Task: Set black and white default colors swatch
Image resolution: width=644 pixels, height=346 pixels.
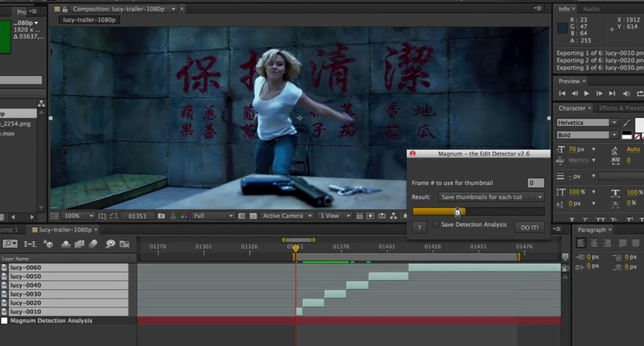Action: (627, 135)
